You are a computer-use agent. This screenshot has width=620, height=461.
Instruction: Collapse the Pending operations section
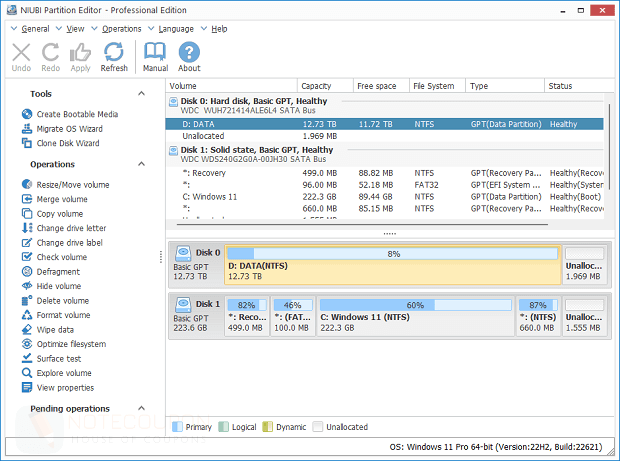point(142,408)
